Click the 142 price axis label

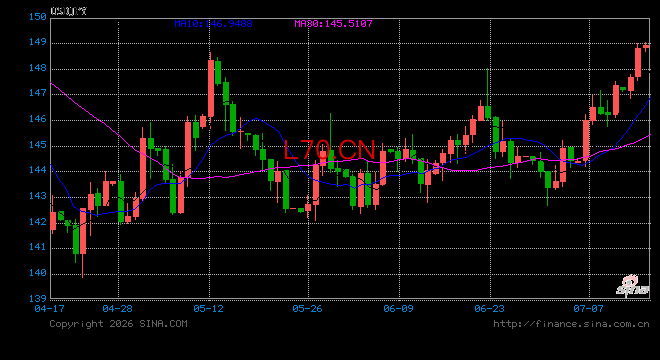(x=37, y=221)
